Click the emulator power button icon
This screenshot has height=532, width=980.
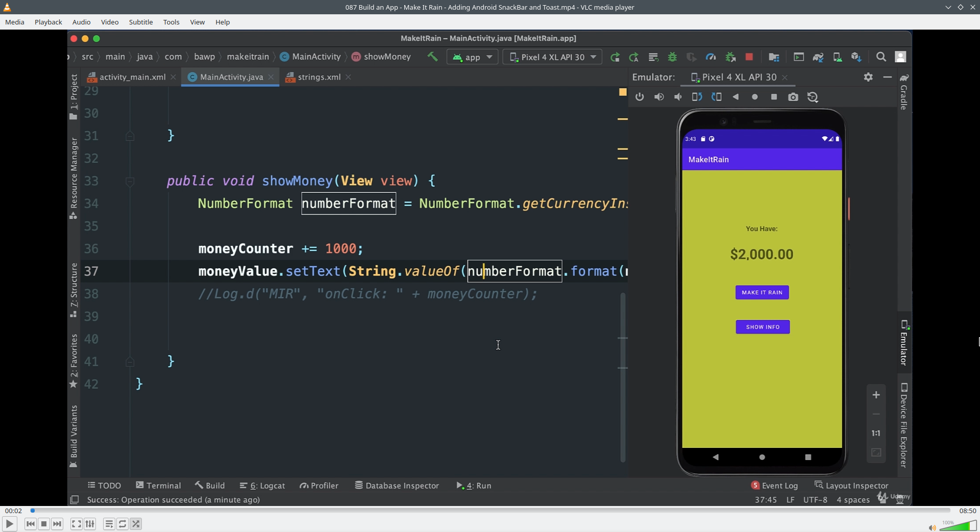pos(640,97)
